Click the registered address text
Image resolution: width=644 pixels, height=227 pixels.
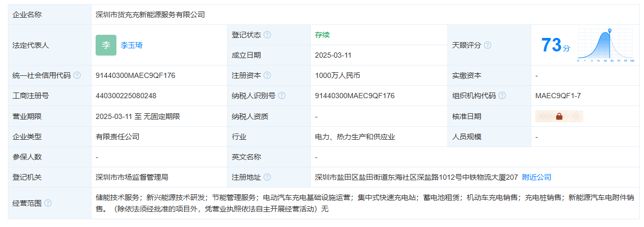[416, 177]
